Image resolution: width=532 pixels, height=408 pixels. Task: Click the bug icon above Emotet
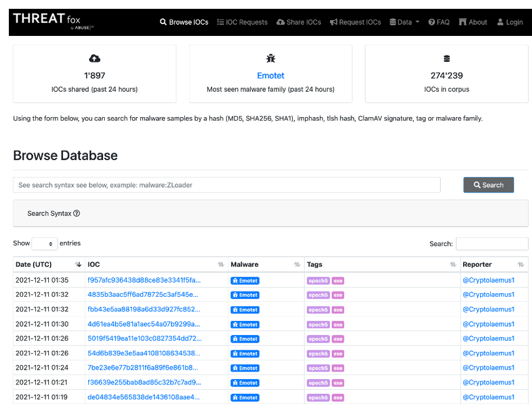[271, 59]
